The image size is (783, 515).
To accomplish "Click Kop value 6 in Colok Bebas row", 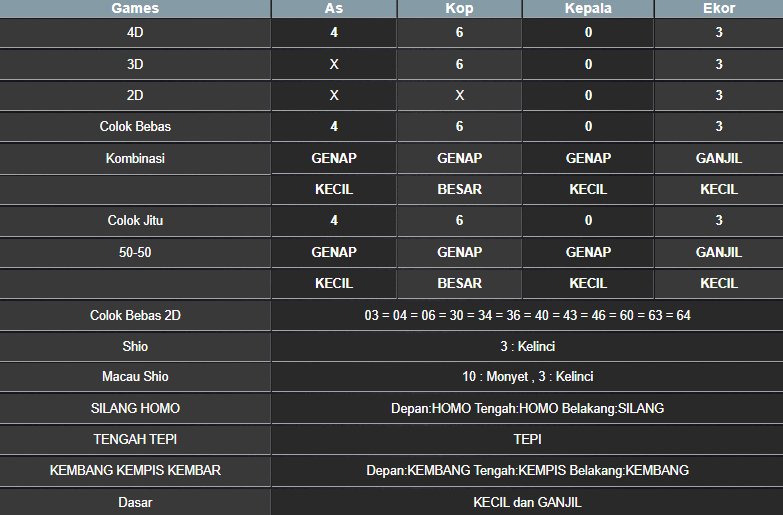I will pyautogui.click(x=459, y=126).
